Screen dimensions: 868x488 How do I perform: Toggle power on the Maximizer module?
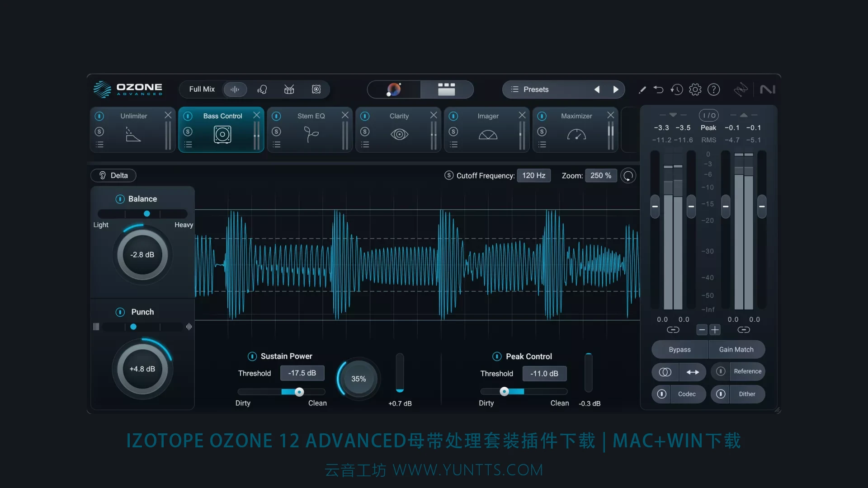pyautogui.click(x=542, y=116)
